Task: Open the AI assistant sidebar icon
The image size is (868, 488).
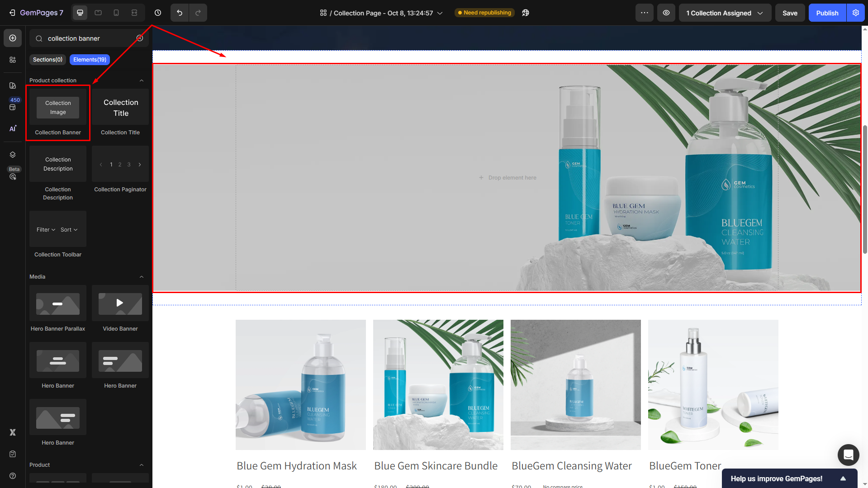Action: (x=13, y=129)
